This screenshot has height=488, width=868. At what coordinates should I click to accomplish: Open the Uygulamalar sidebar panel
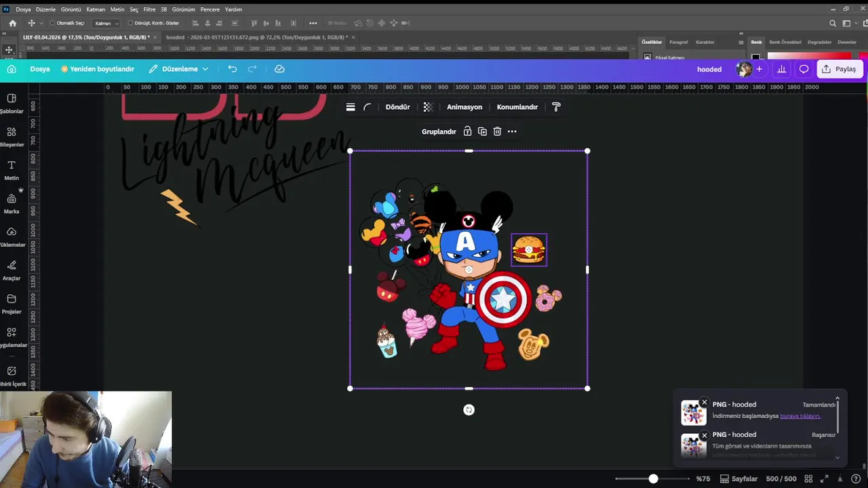(12, 337)
